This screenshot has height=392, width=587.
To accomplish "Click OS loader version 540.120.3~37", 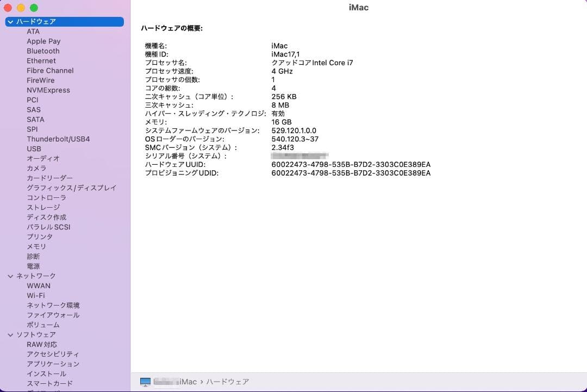I will pyautogui.click(x=295, y=139).
